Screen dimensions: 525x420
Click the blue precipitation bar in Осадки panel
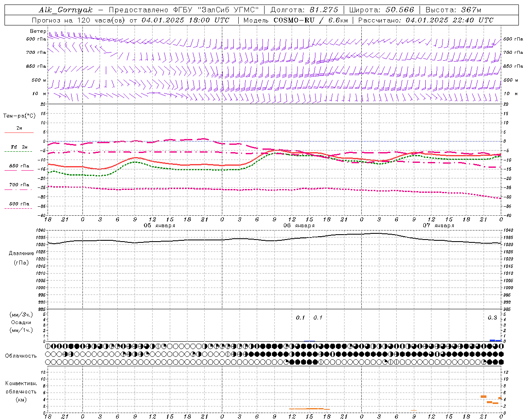pos(495,340)
